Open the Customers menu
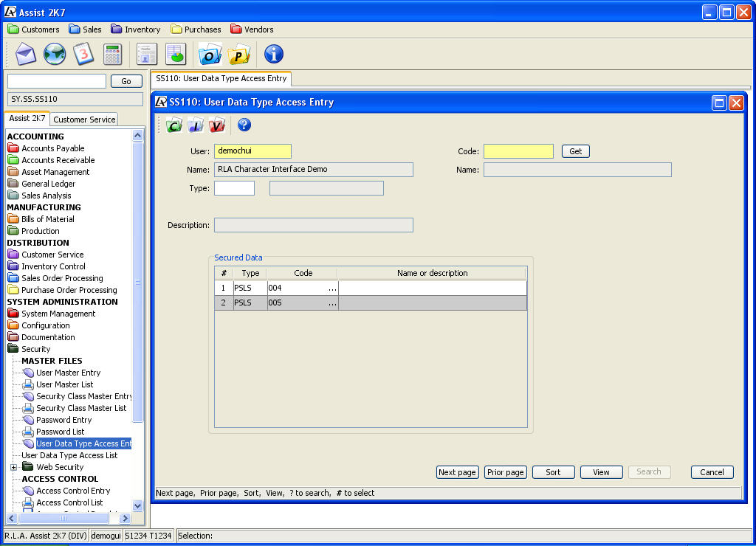 click(34, 30)
